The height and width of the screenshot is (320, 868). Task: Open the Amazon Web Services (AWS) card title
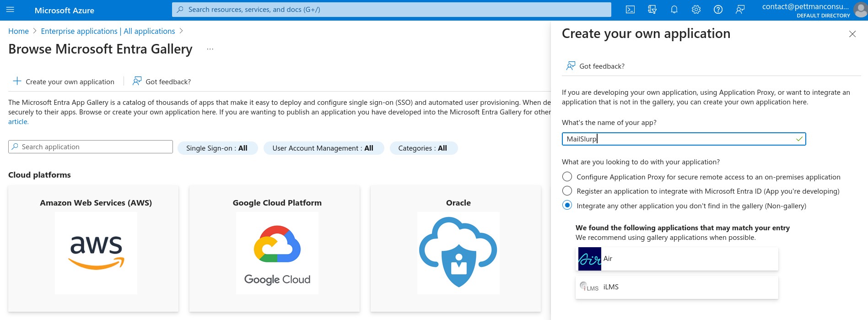(x=96, y=203)
